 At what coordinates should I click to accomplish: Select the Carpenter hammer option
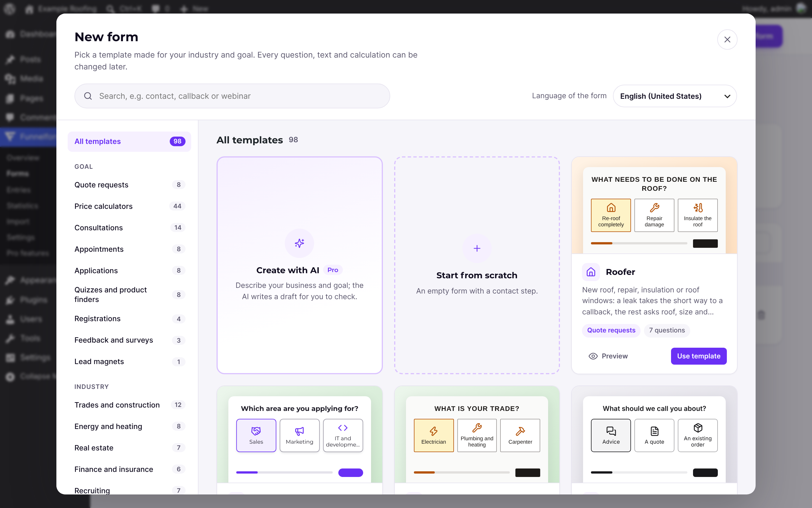pos(520,435)
